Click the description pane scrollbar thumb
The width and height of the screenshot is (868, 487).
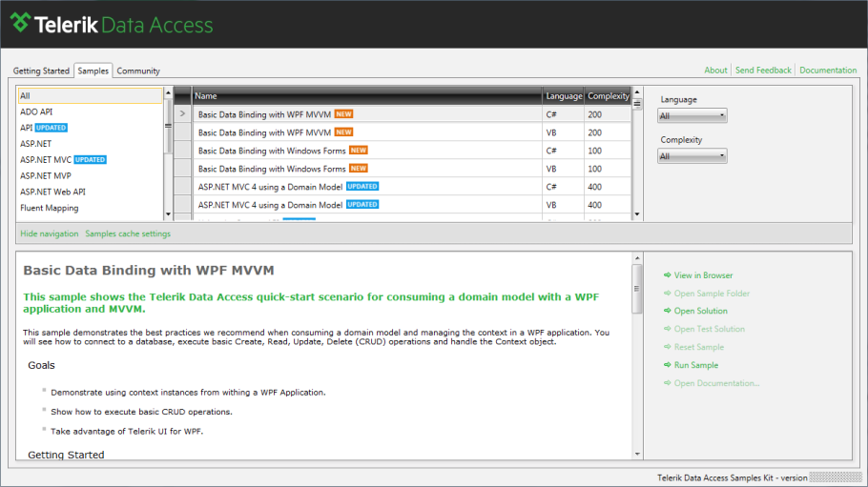[637, 289]
